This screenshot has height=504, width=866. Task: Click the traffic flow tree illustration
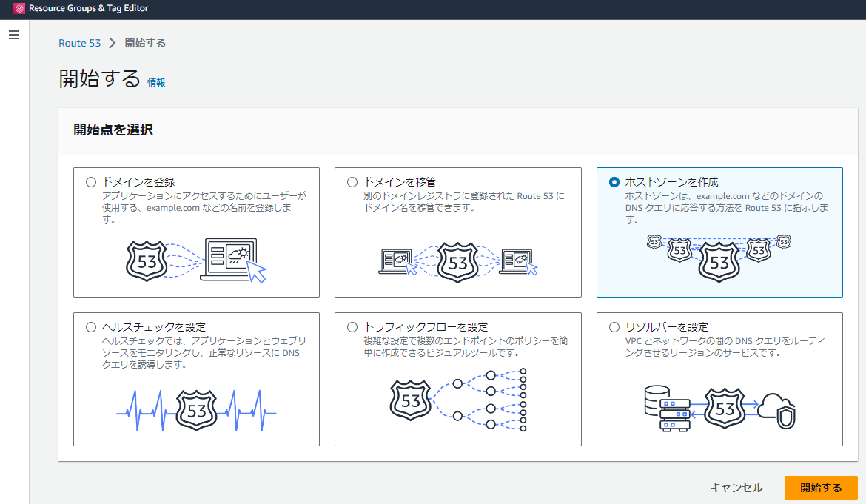click(x=458, y=400)
